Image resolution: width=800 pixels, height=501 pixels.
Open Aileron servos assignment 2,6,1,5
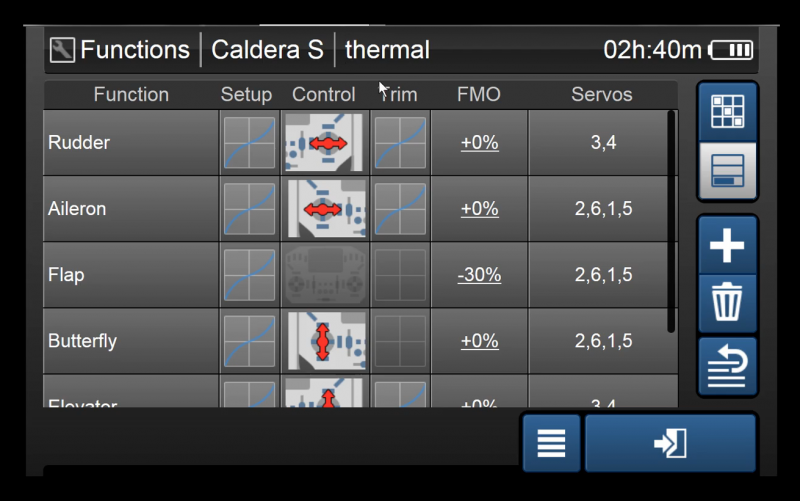602,209
